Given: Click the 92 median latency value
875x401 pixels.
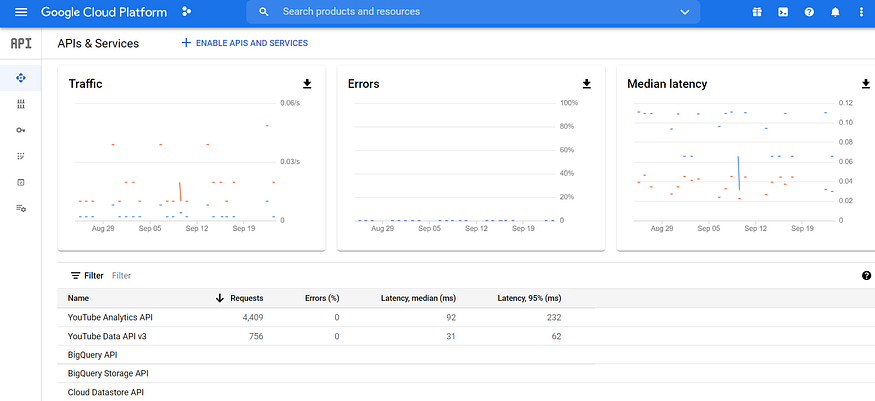Looking at the screenshot, I should point(451,317).
